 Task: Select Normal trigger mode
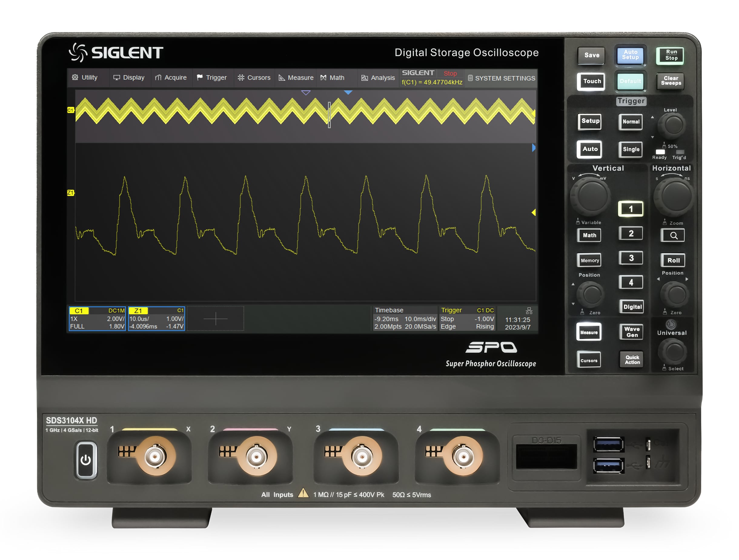(631, 122)
